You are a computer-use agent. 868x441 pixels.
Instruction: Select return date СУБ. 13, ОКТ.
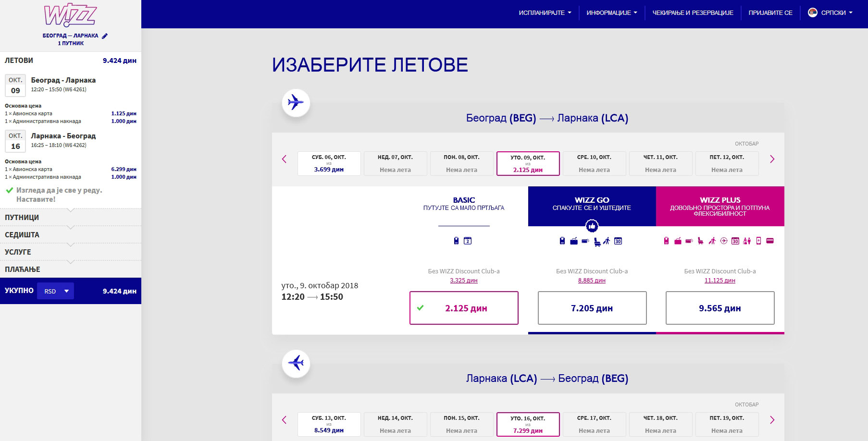329,424
